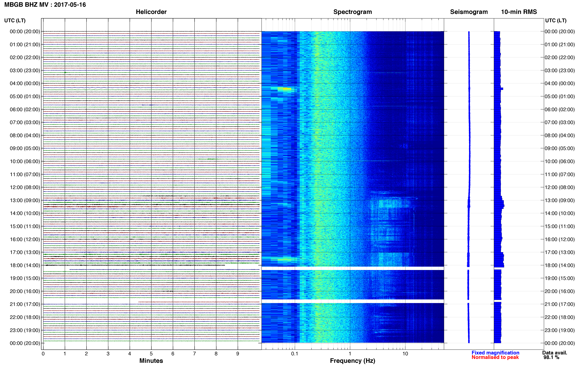Click left-axis time label '21:00 (17:00)'

point(25,304)
